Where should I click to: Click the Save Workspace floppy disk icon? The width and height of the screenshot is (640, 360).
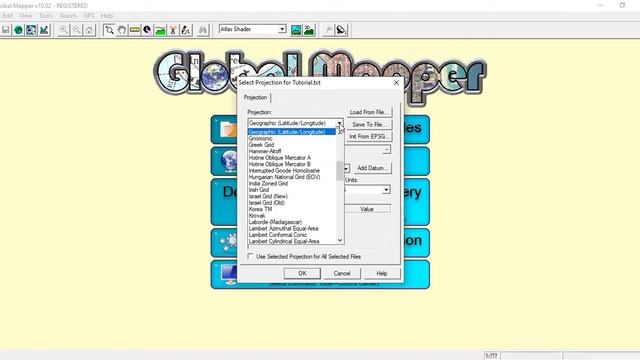[x=6, y=30]
